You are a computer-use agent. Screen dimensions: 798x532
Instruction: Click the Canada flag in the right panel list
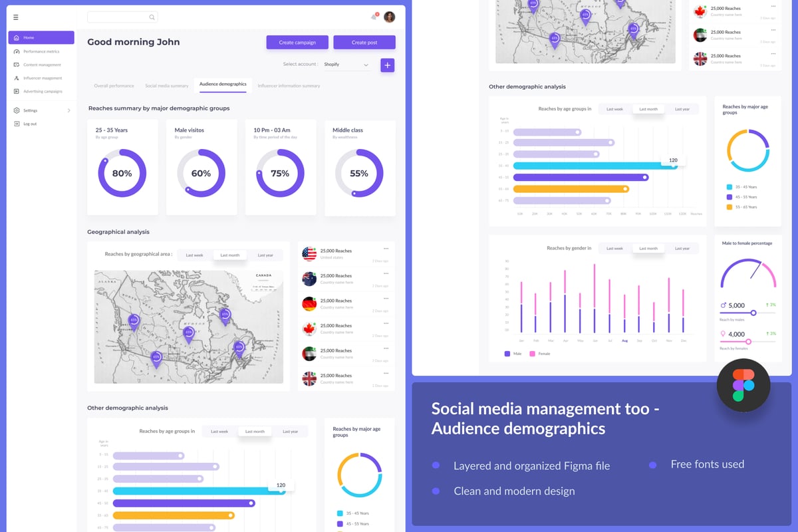tap(700, 11)
